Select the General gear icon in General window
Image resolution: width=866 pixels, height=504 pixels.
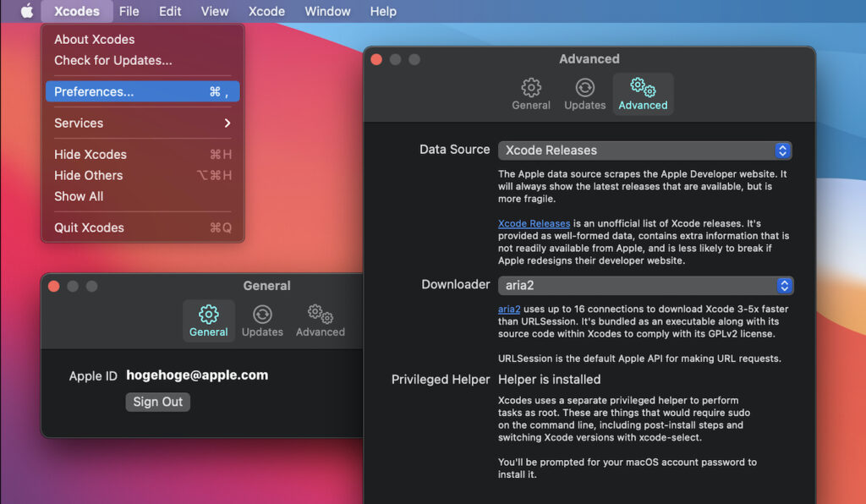tap(208, 315)
